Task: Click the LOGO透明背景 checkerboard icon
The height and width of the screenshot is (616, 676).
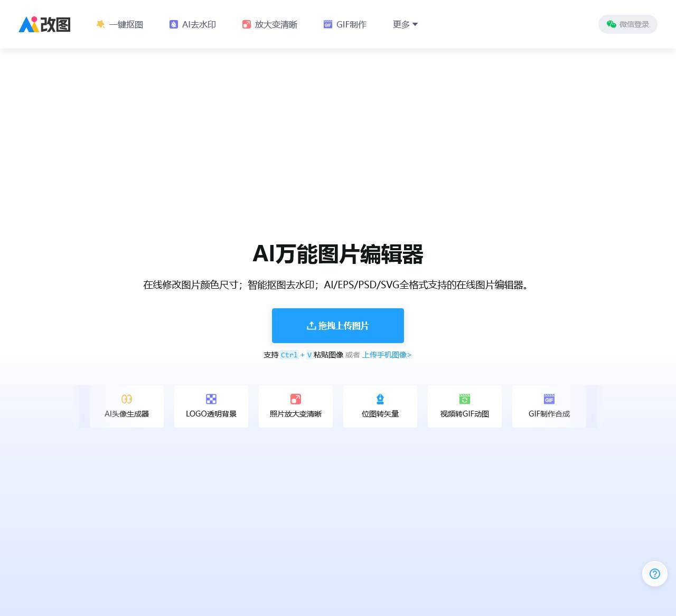Action: (211, 399)
